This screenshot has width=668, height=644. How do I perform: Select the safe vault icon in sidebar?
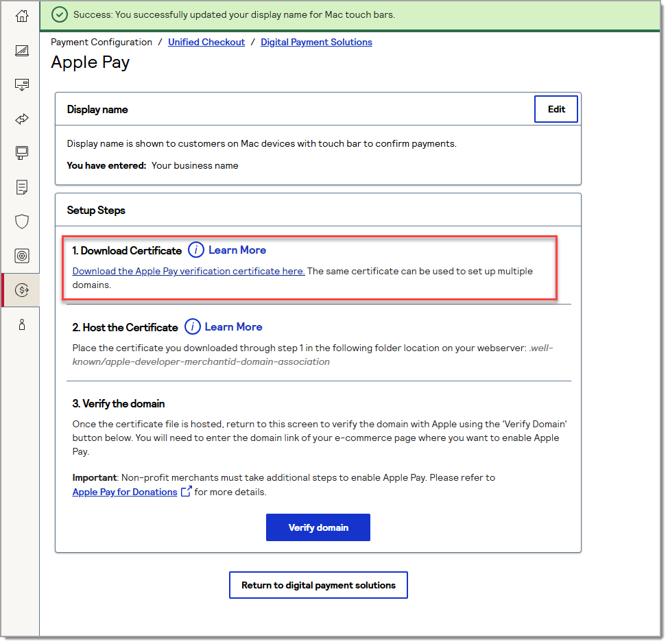[22, 255]
